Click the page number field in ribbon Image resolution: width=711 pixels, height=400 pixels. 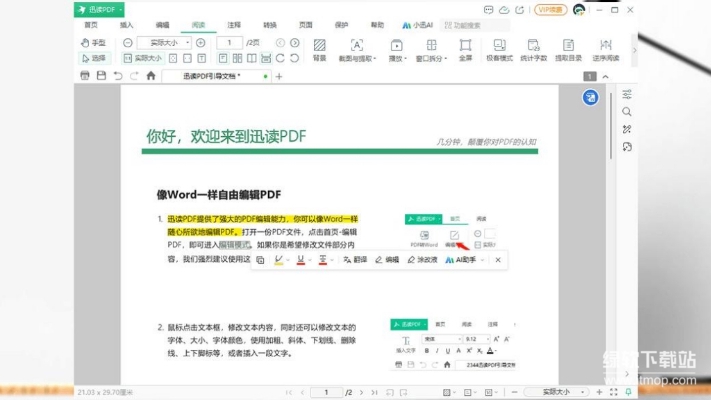coord(229,43)
